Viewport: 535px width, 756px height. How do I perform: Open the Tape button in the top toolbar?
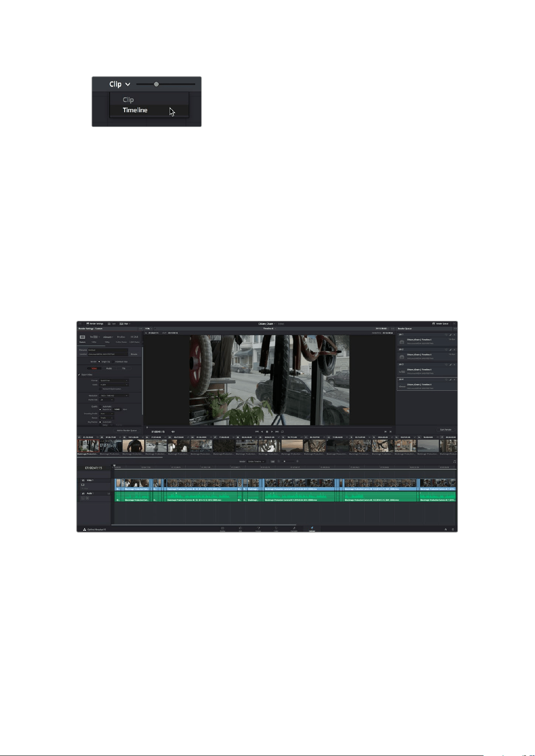tap(111, 323)
